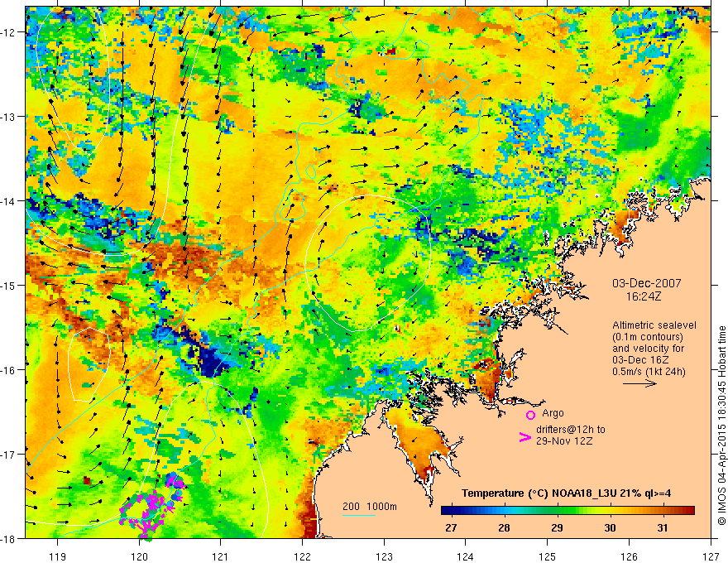Click the cyan 200m isobath legend line

click(358, 515)
